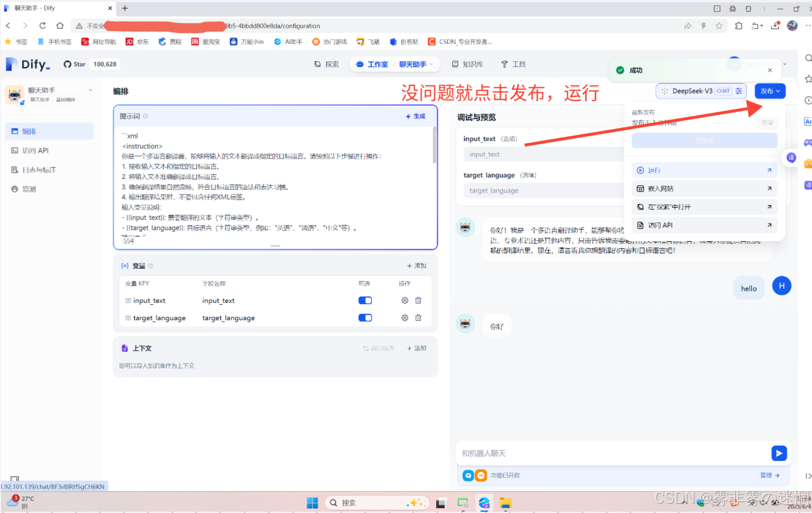The image size is (812, 513).
Task: Open a new browser tab
Action: click(125, 8)
